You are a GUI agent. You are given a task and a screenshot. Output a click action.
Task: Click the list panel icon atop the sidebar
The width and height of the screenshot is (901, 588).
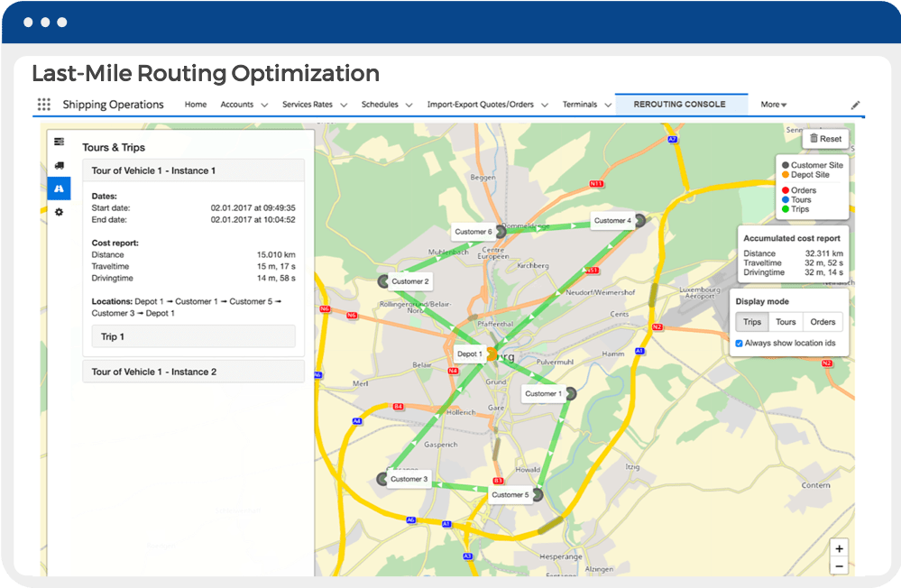point(59,142)
